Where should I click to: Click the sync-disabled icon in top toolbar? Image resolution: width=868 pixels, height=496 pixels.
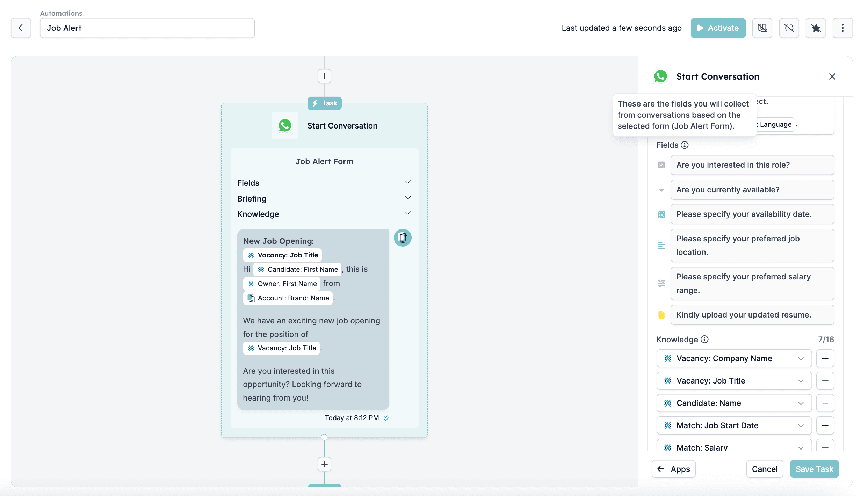coord(789,28)
